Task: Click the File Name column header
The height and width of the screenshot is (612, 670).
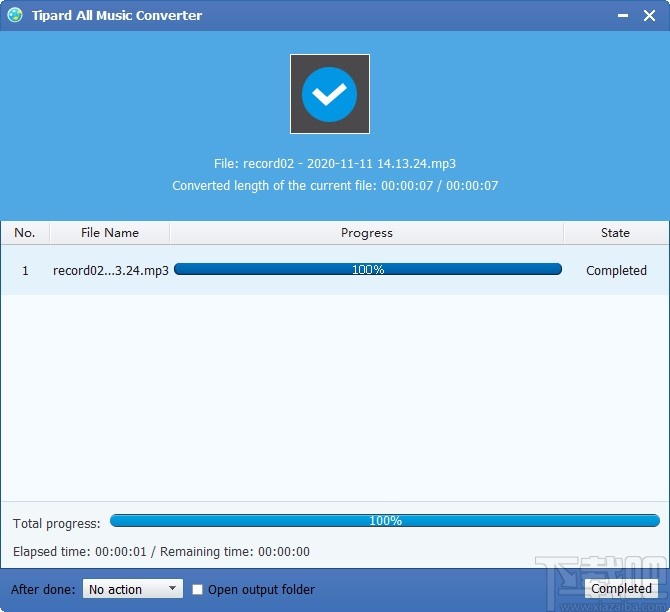Action: pos(110,233)
